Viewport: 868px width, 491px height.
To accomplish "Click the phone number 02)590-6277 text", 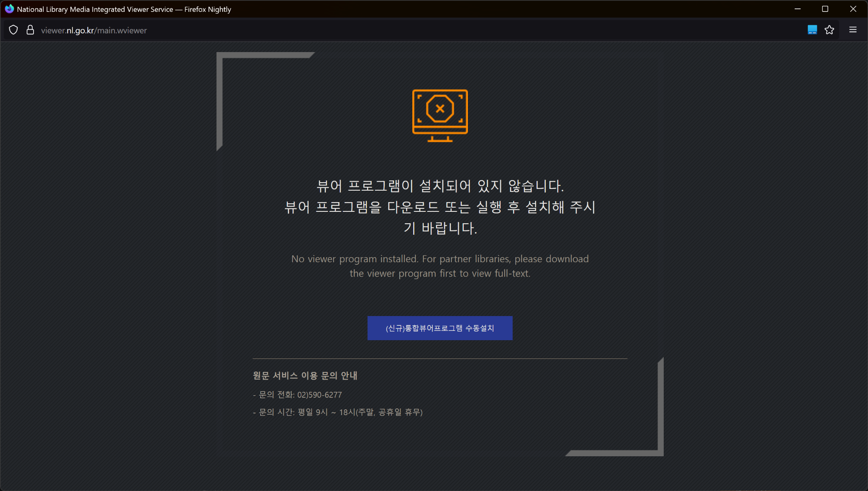I will [320, 395].
